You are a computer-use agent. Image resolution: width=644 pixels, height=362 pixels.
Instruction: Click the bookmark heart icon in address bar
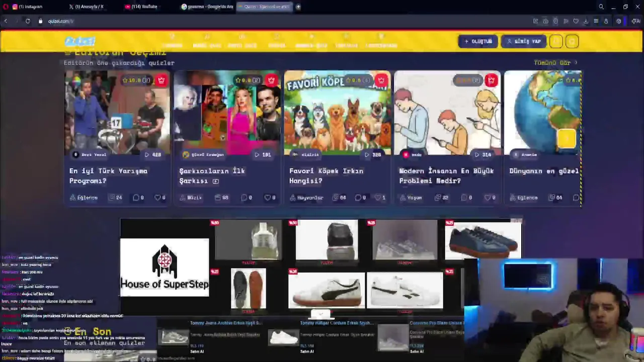576,21
